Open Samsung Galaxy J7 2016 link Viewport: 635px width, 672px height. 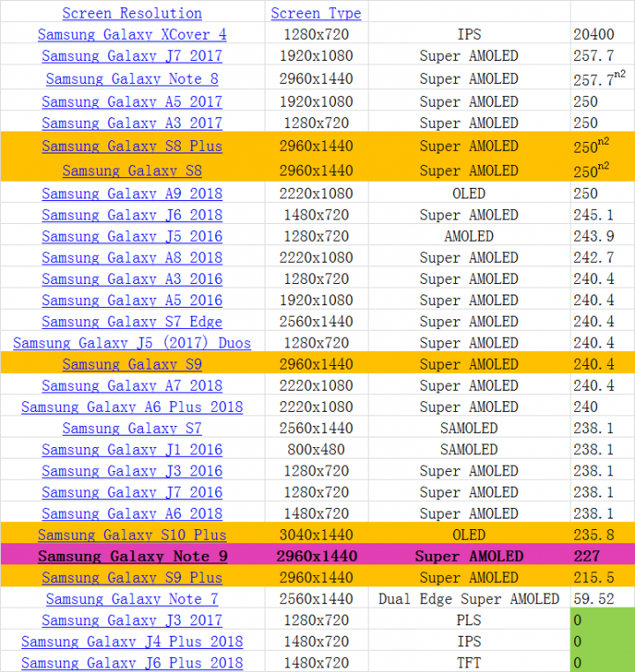pyautogui.click(x=132, y=492)
